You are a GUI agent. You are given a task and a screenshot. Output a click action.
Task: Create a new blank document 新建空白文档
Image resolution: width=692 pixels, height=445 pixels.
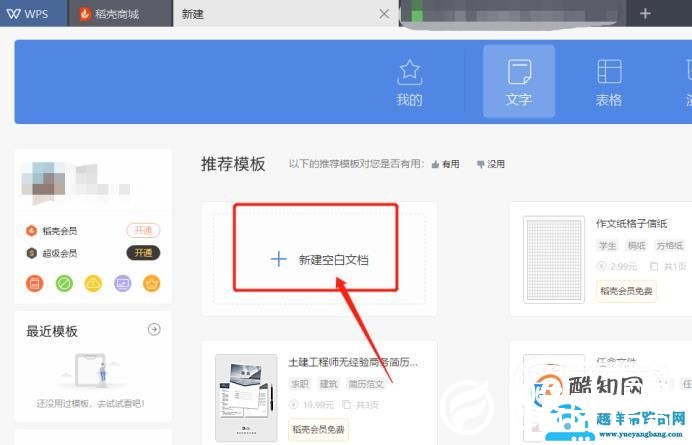coord(319,259)
